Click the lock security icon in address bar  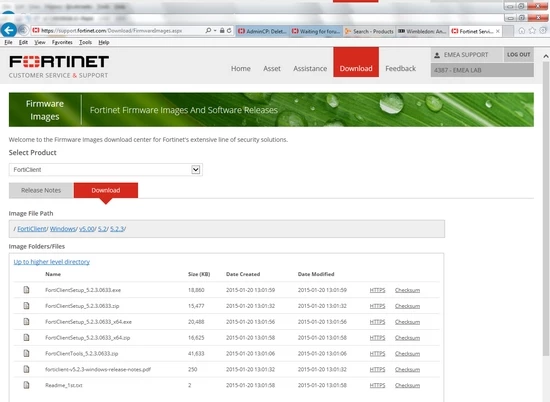[222, 31]
